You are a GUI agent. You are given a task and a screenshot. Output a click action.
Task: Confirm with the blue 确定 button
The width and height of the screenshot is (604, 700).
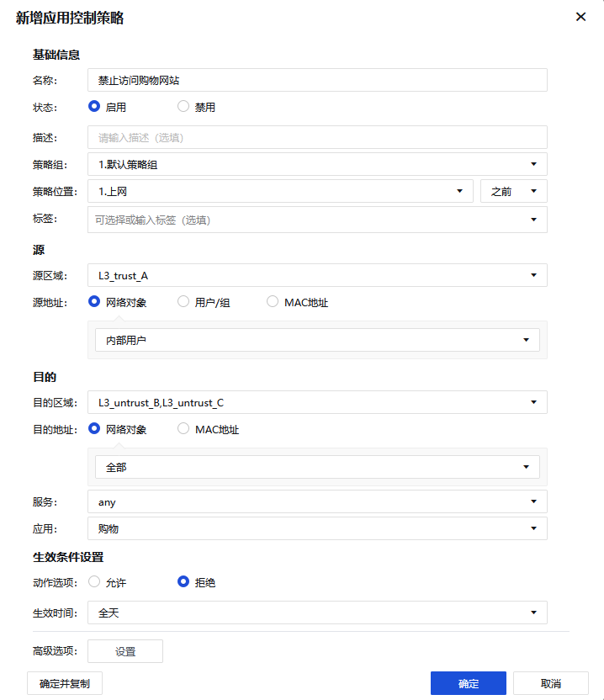coord(469,683)
